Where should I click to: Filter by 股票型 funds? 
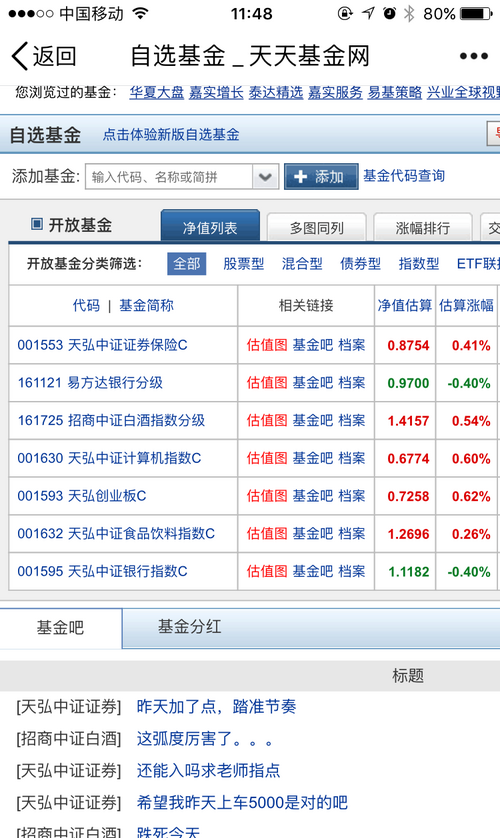point(244,263)
